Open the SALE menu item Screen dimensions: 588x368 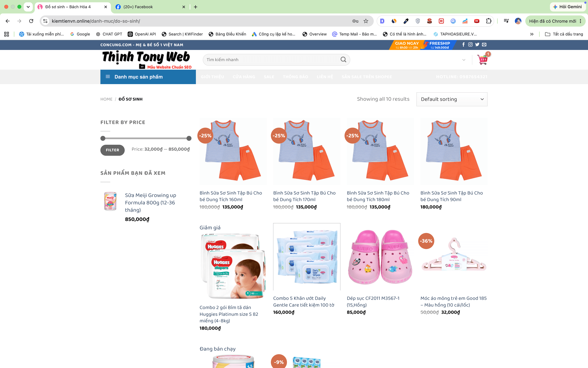(x=269, y=77)
